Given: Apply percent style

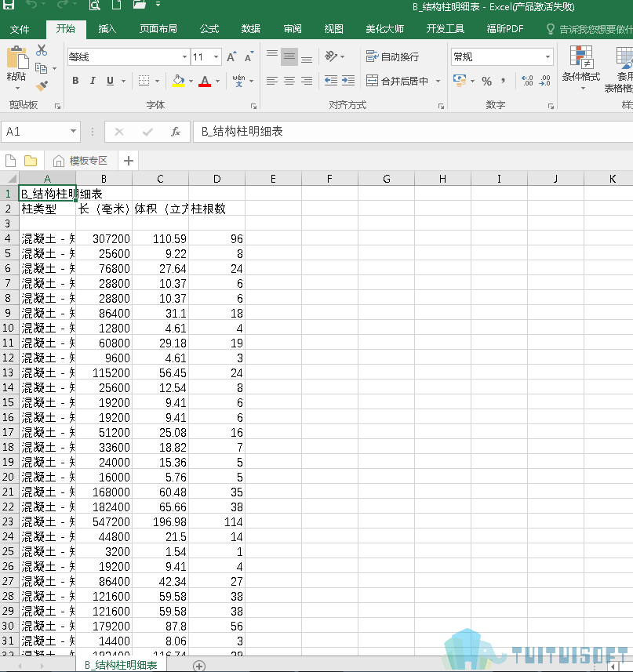Looking at the screenshot, I should (486, 81).
